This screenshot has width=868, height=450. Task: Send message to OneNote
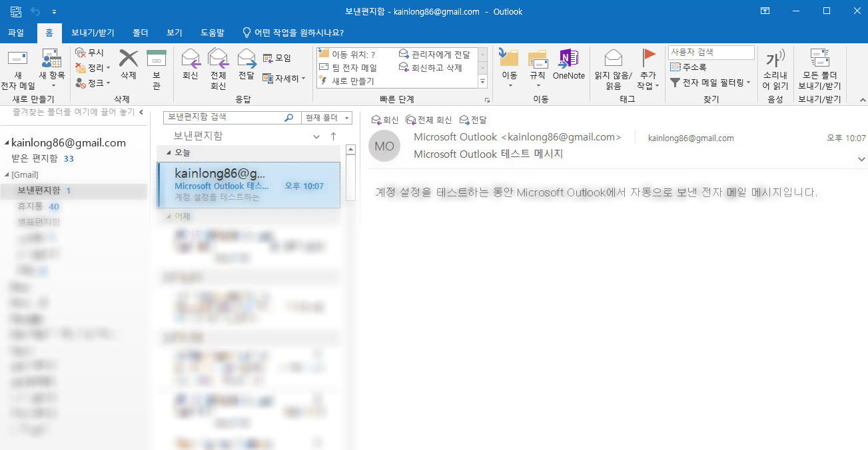569,65
